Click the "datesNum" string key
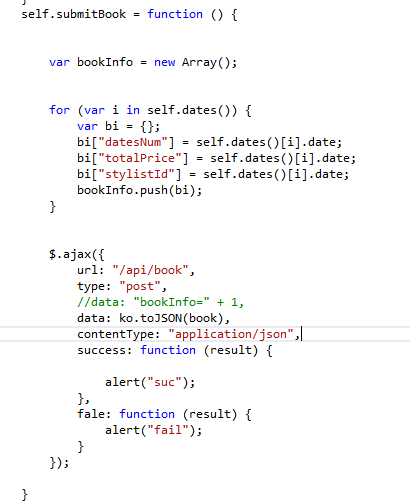The image size is (410, 501). (x=133, y=142)
